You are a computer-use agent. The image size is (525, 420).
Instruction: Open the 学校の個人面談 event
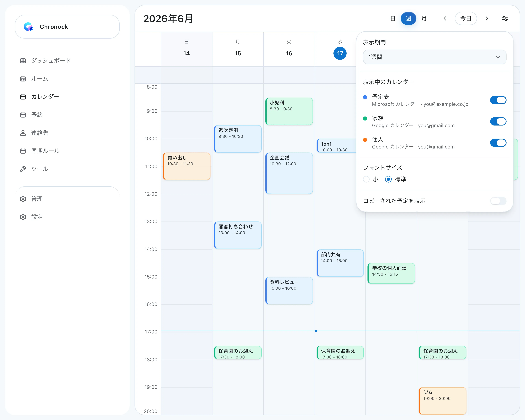[x=391, y=273]
